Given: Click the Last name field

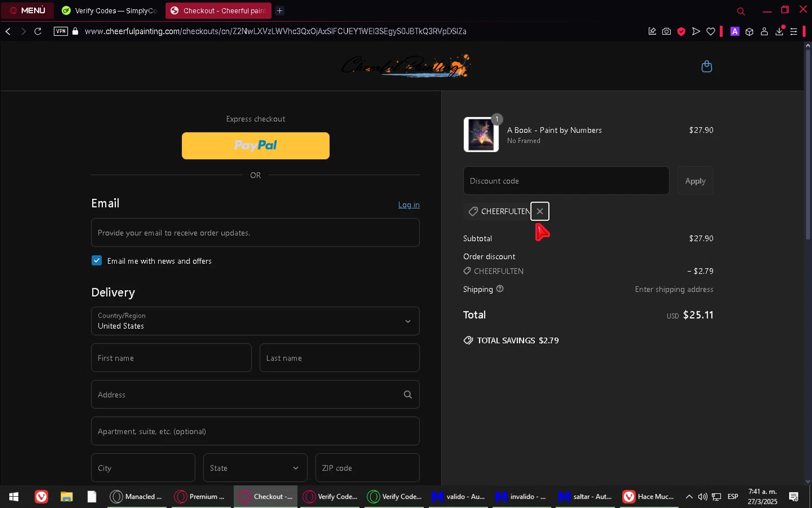Looking at the screenshot, I should [339, 358].
